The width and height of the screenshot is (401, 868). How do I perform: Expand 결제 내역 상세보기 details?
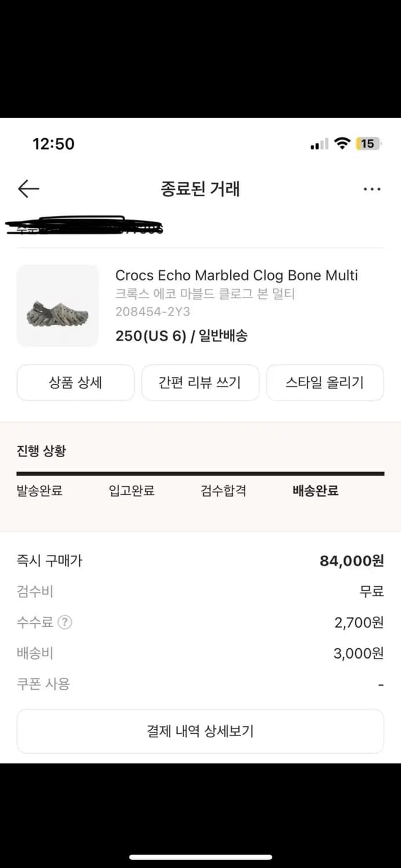tap(200, 731)
